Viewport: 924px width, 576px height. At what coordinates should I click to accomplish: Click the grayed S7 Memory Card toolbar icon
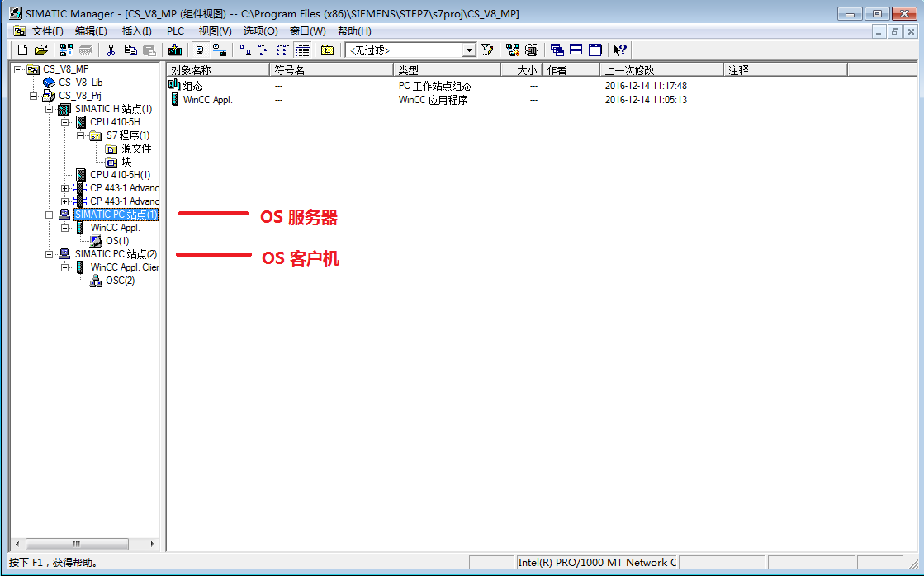pyautogui.click(x=86, y=50)
